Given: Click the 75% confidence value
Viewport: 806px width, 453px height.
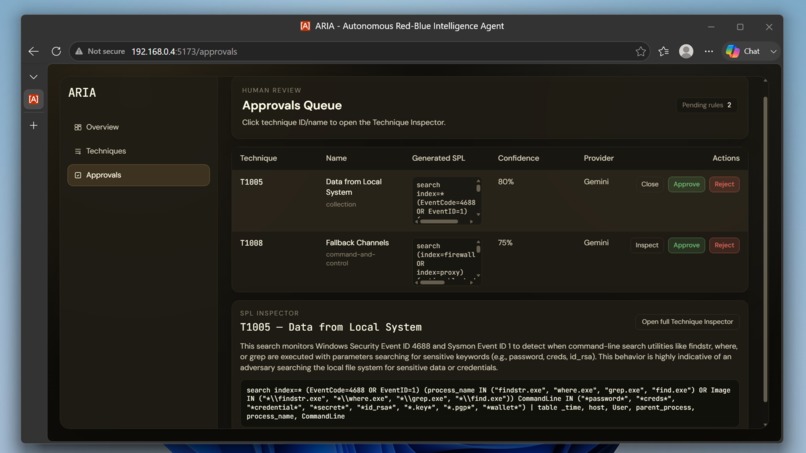Looking at the screenshot, I should [x=505, y=243].
